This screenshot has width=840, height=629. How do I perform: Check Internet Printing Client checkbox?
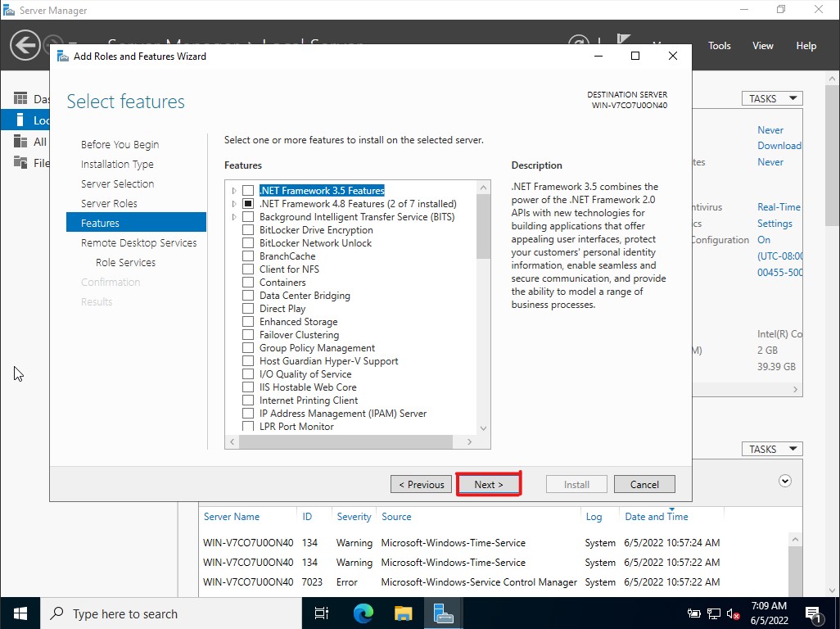[248, 400]
